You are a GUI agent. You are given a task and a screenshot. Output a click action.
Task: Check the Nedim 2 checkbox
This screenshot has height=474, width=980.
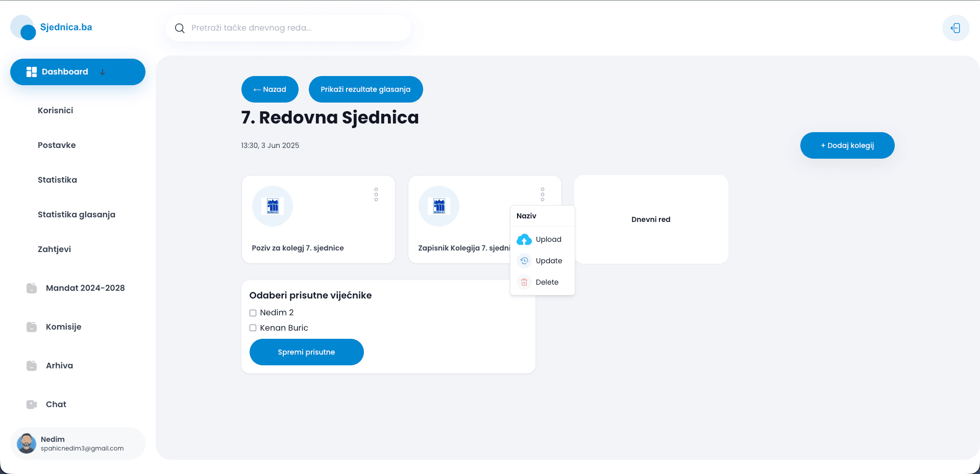coord(253,313)
